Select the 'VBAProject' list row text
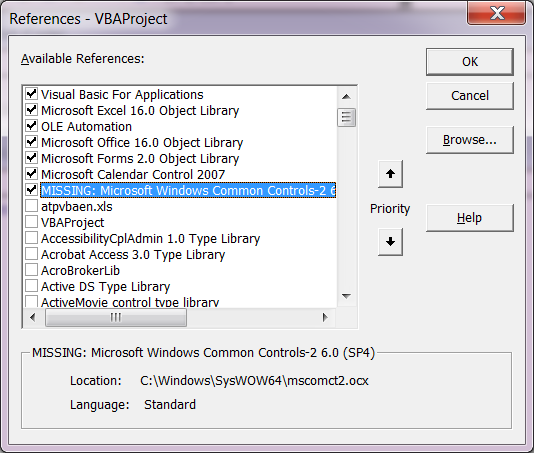 [x=73, y=224]
